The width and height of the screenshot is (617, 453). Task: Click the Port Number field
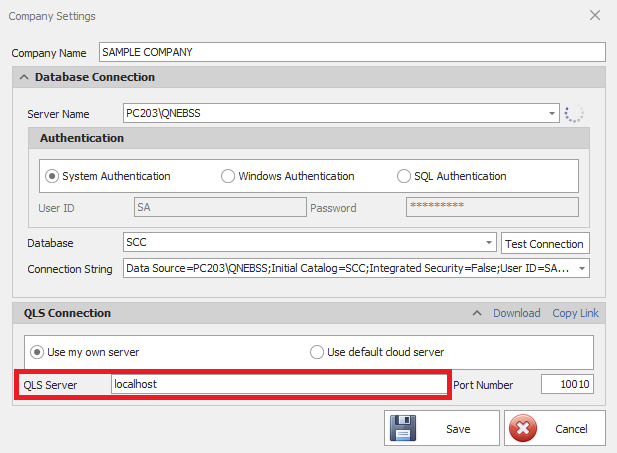point(567,384)
